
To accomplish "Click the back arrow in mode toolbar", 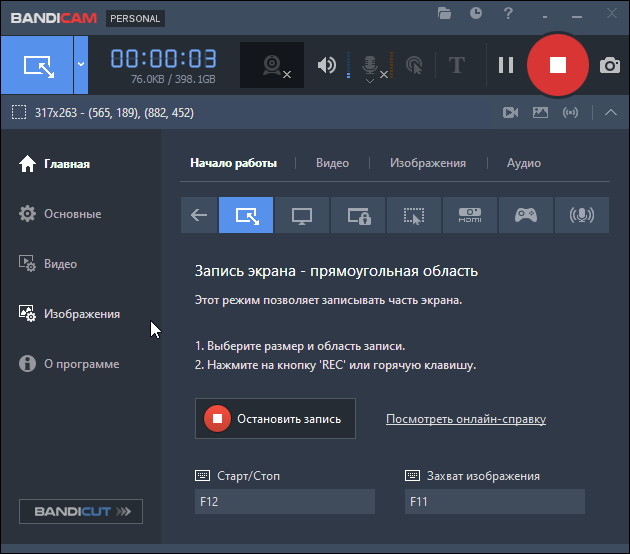I will coord(199,215).
